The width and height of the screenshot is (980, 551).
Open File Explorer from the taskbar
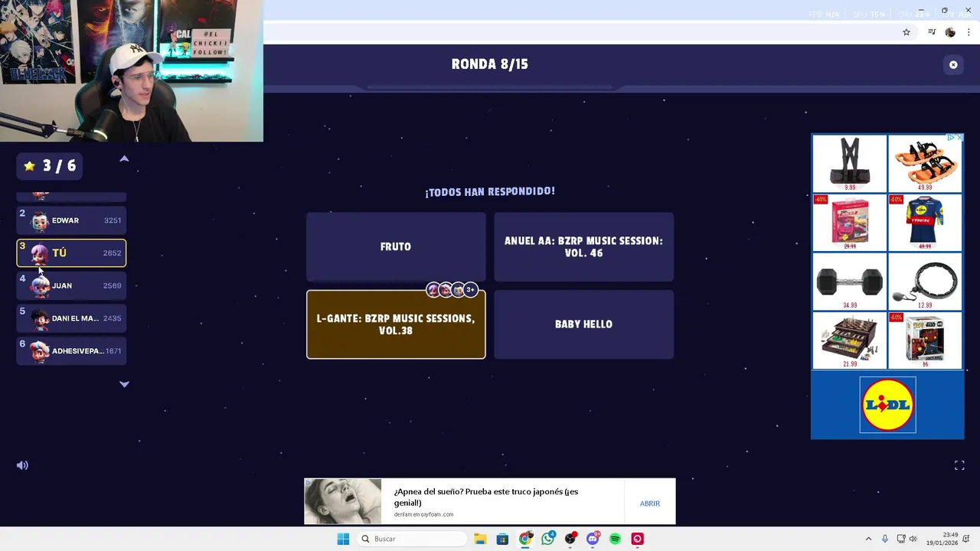click(x=480, y=539)
